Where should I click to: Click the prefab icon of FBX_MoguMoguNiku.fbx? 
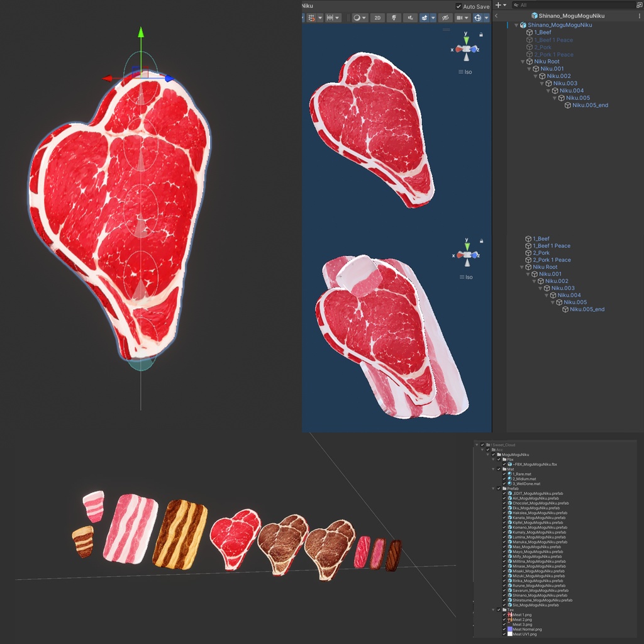[509, 464]
